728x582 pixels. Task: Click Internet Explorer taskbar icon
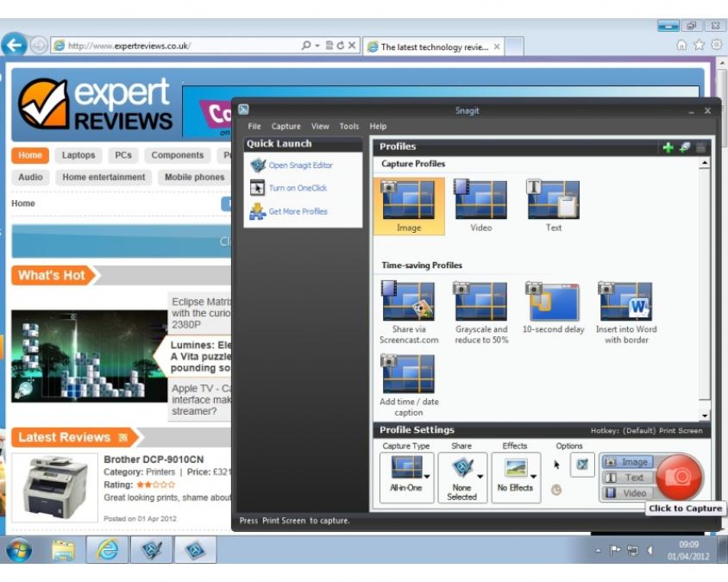107,550
